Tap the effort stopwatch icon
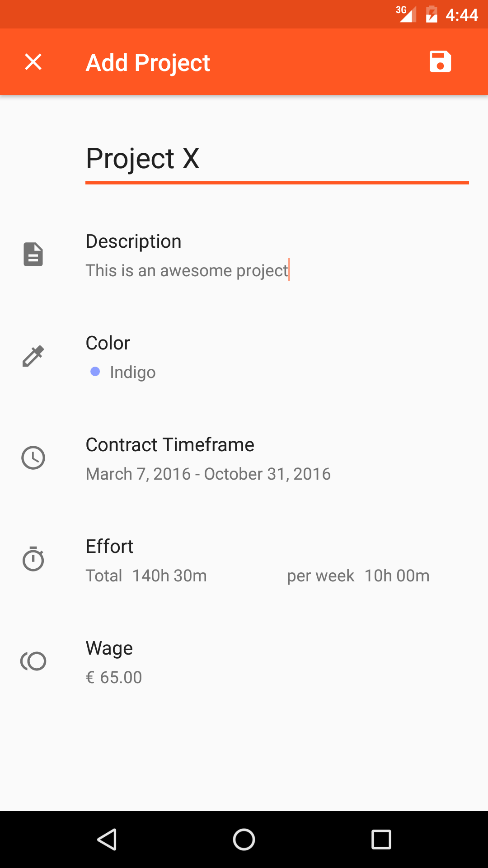Image resolution: width=488 pixels, height=868 pixels. coord(33,559)
